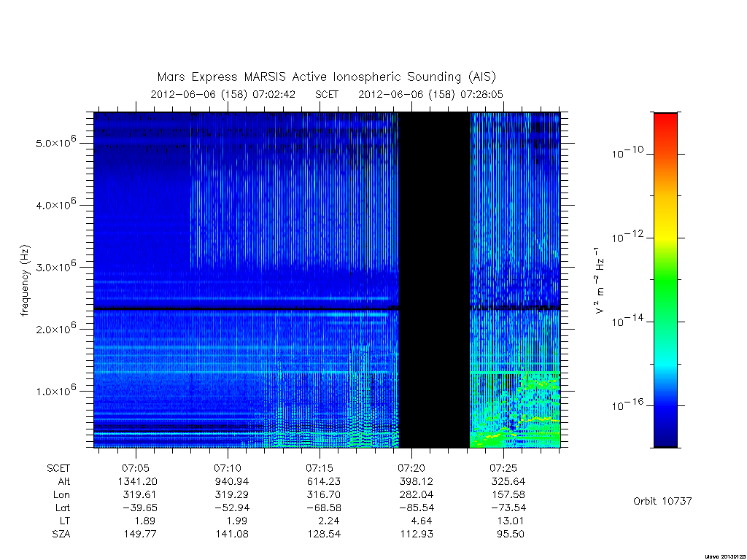Click altitude value 325.64
This screenshot has width=747, height=560.
tap(508, 481)
